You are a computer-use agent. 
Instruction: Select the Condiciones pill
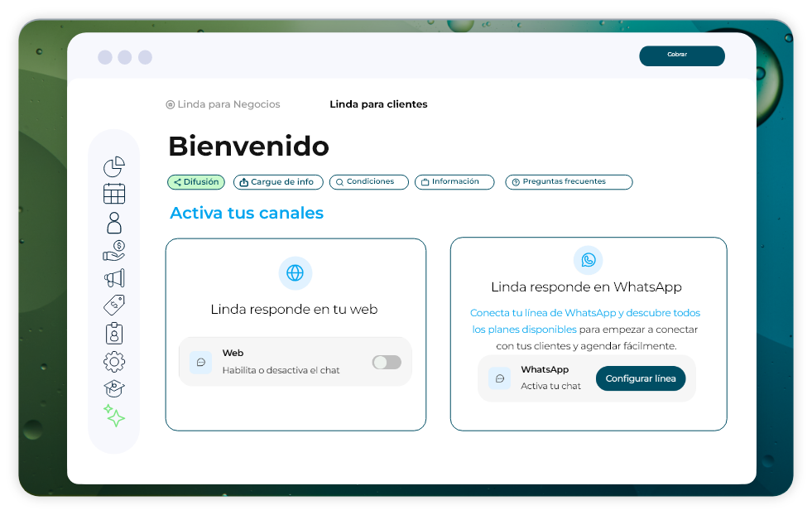coord(368,182)
